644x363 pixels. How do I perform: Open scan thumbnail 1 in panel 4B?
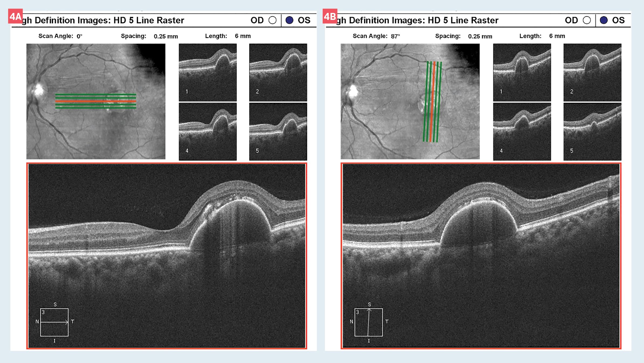point(522,72)
